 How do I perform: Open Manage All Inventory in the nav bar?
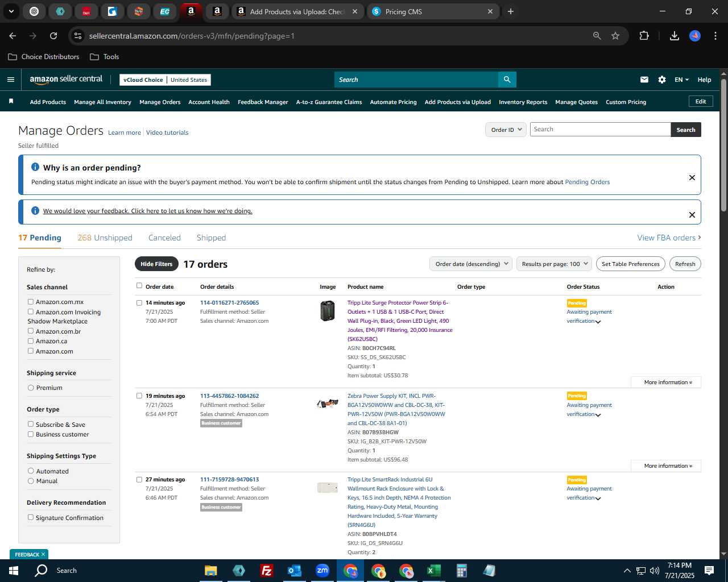(102, 102)
